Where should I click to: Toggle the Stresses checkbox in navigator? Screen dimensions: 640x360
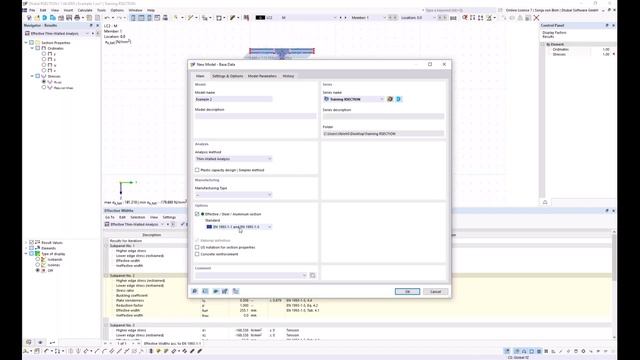[38, 76]
